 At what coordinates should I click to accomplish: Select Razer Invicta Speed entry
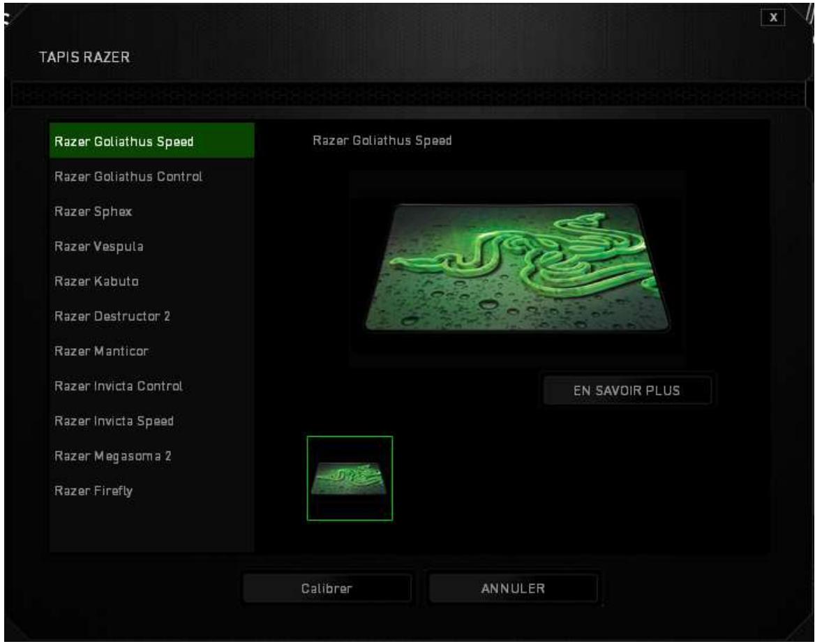[x=152, y=421]
